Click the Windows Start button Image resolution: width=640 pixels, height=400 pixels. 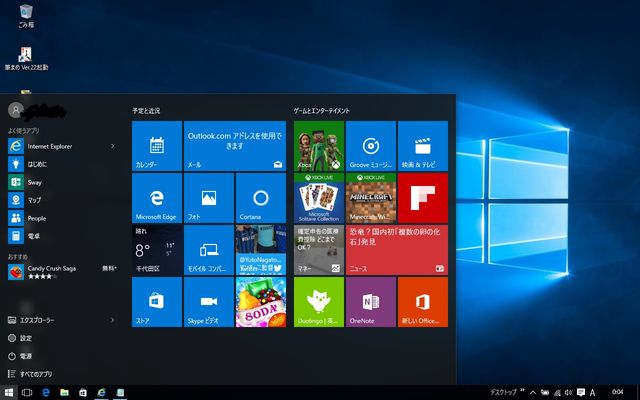tap(9, 393)
